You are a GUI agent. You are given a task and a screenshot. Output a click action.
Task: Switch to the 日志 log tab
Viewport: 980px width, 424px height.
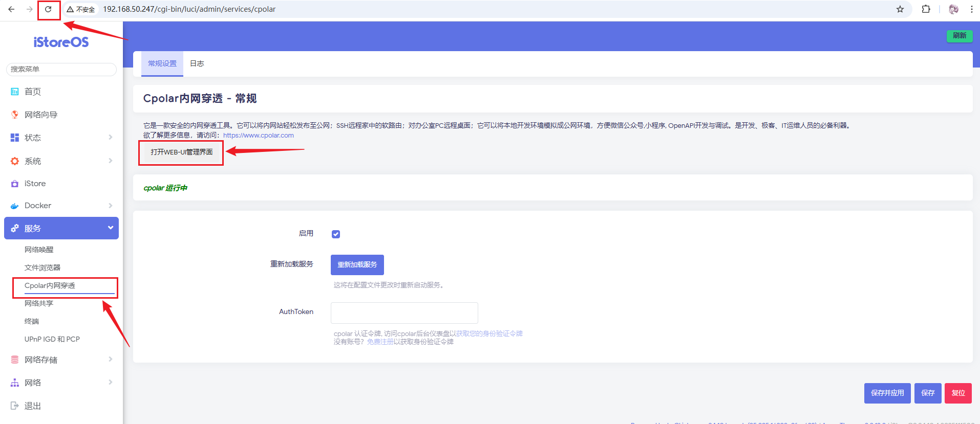[197, 63]
